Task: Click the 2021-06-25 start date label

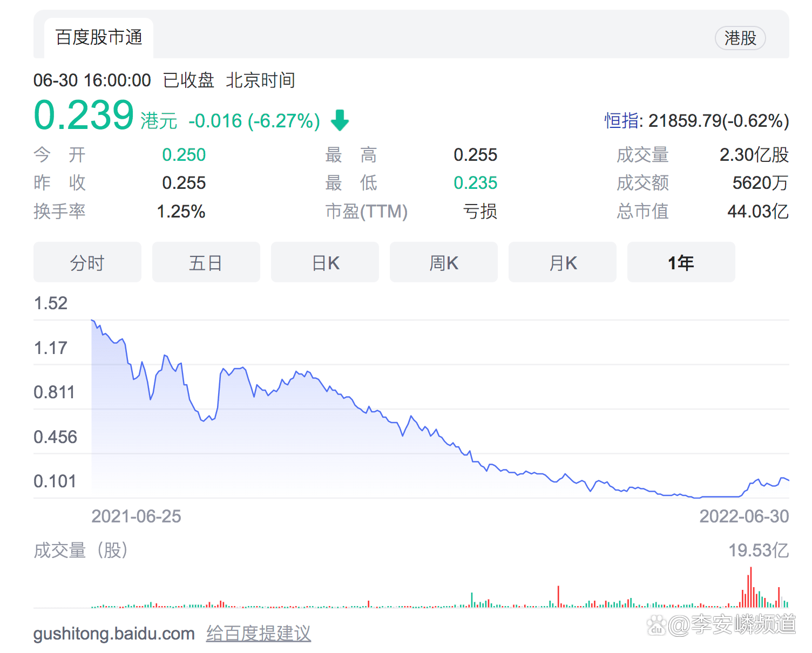Action: click(x=136, y=516)
